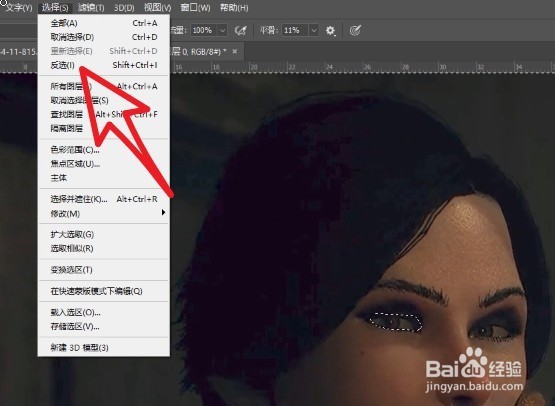Open the 文字(Y) menu
Screen dimensions: 555x406
(18, 7)
